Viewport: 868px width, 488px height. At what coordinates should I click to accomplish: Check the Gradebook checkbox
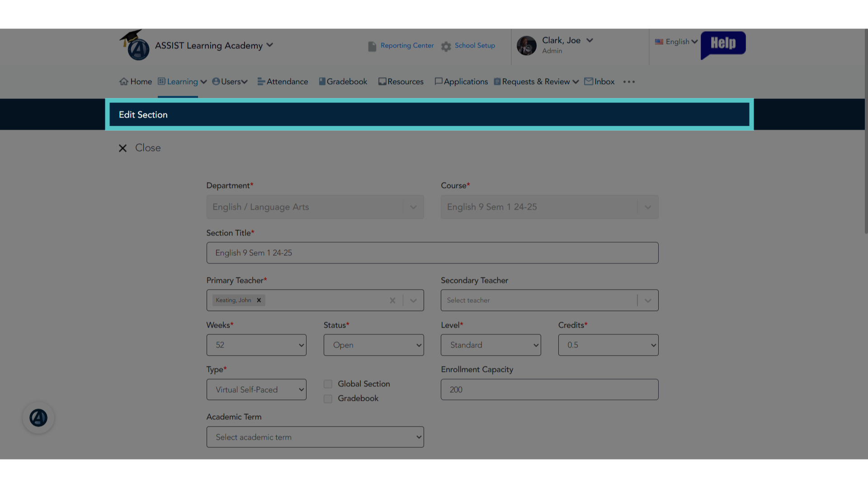[328, 399]
